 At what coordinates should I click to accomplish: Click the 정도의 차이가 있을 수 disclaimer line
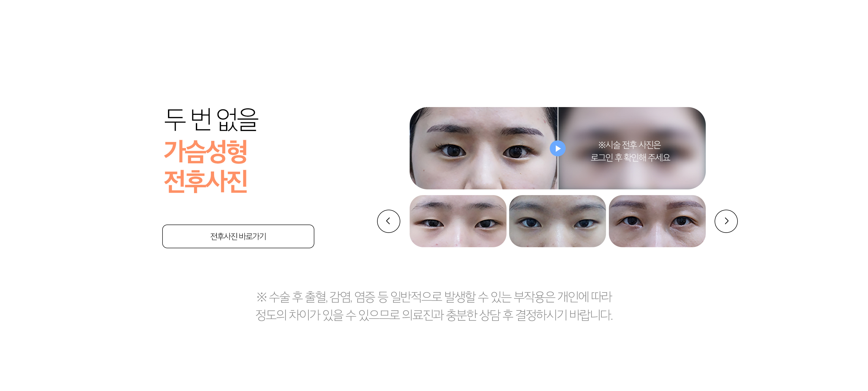coord(434,315)
